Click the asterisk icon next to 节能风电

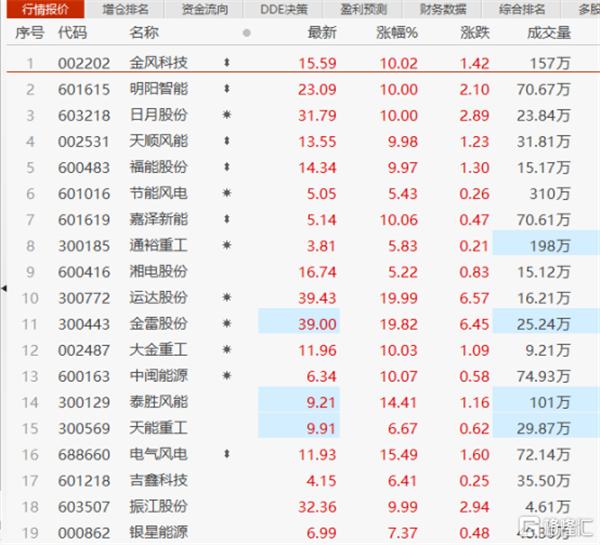[x=226, y=193]
